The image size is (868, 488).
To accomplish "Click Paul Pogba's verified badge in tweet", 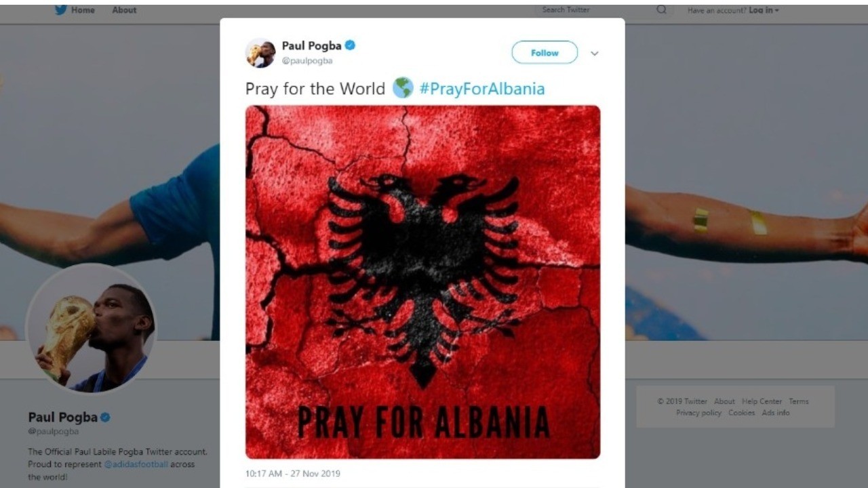I will 350,45.
